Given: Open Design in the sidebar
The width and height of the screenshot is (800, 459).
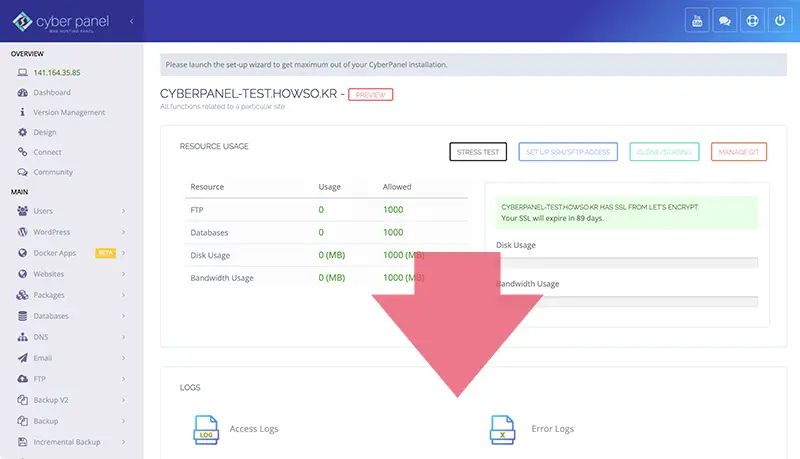Looking at the screenshot, I should point(45,132).
